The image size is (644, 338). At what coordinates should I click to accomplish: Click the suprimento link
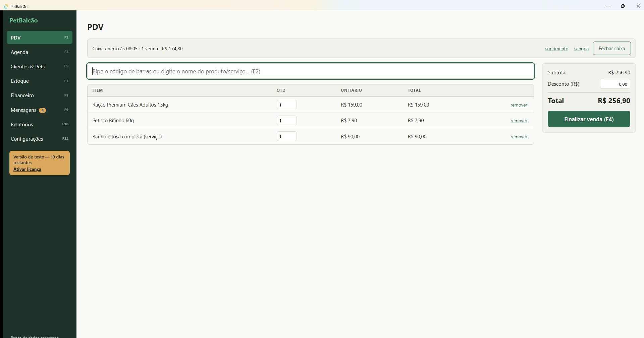pyautogui.click(x=556, y=49)
